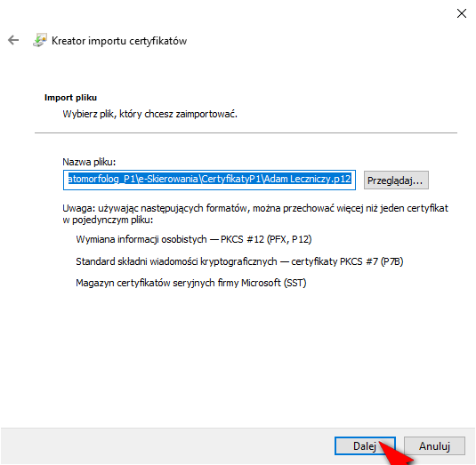Image resolution: width=476 pixels, height=465 pixels.
Task: Open the Przeglądaj... file browser
Action: (396, 180)
